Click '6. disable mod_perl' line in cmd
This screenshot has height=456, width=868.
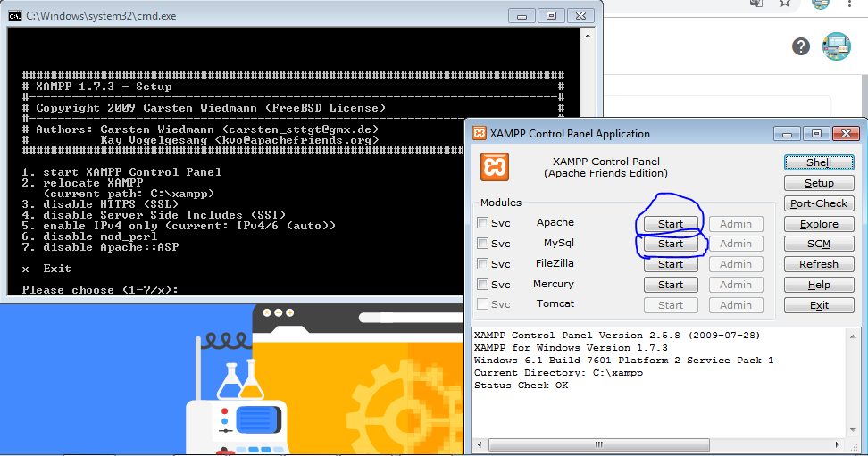pyautogui.click(x=89, y=236)
